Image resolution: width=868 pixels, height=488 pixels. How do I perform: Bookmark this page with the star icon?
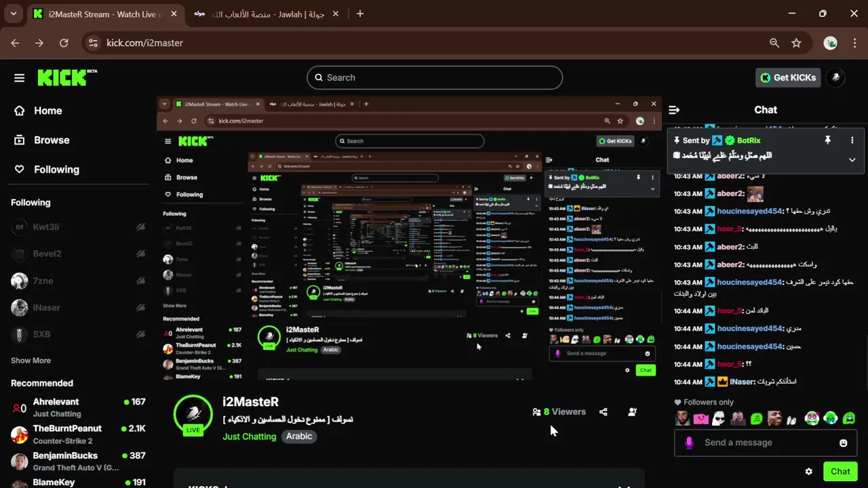pyautogui.click(x=796, y=43)
